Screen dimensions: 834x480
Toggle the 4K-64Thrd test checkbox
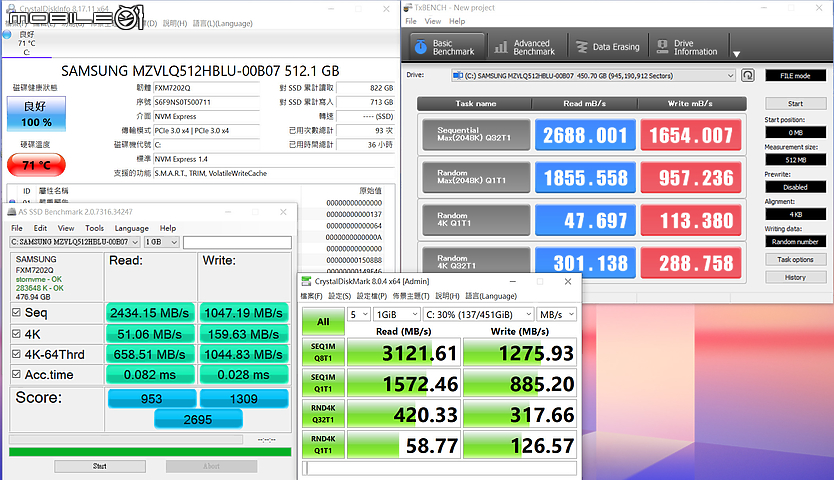16,354
